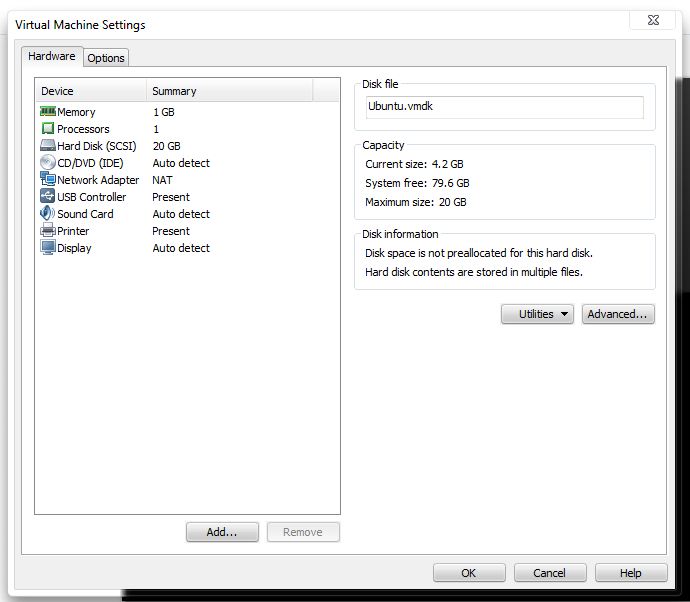Click the greyed Remove button
Image resolution: width=690 pixels, height=602 pixels.
[x=303, y=532]
